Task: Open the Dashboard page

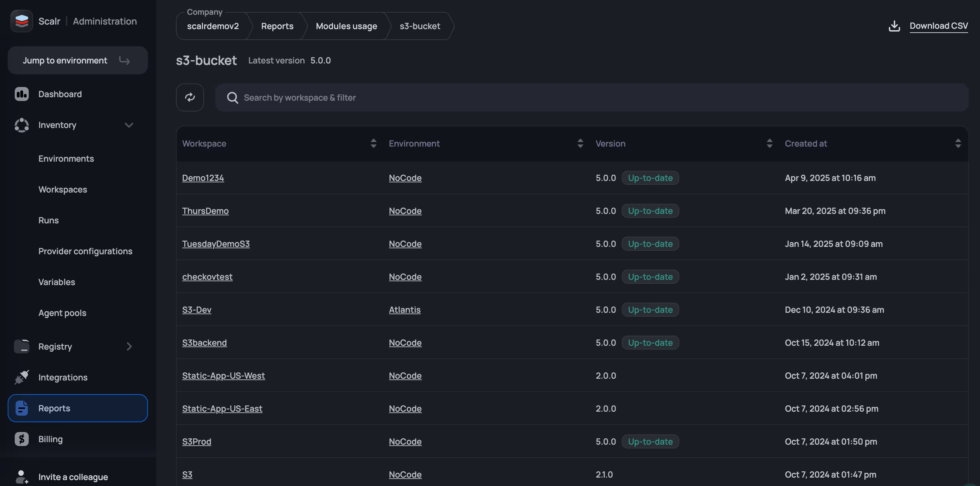Action: point(60,94)
